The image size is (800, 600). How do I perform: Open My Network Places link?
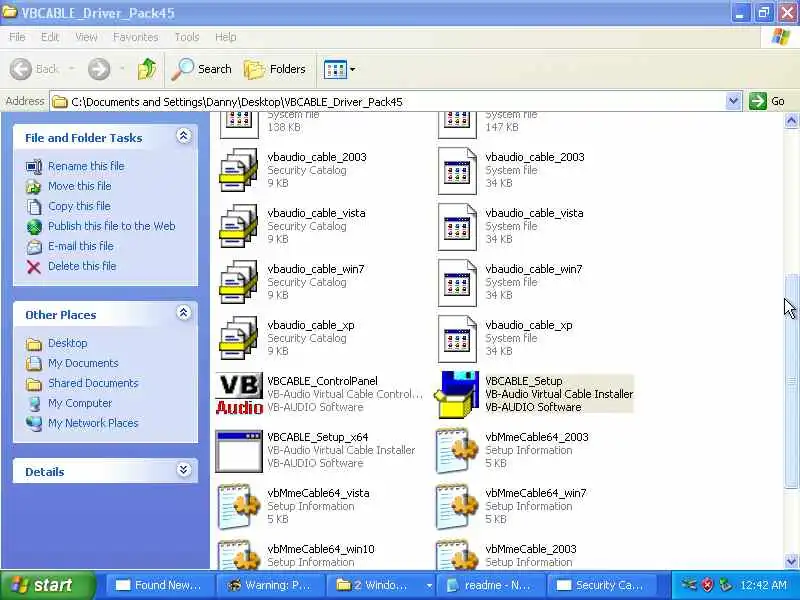pos(93,422)
